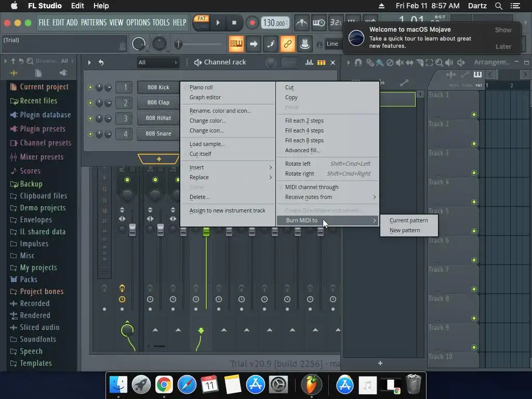Expand the Replace submenu
This screenshot has height=399, width=532.
(x=228, y=177)
